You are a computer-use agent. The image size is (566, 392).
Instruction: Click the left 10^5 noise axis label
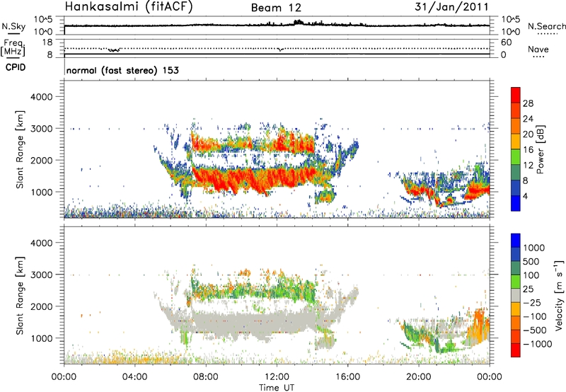tap(43, 19)
